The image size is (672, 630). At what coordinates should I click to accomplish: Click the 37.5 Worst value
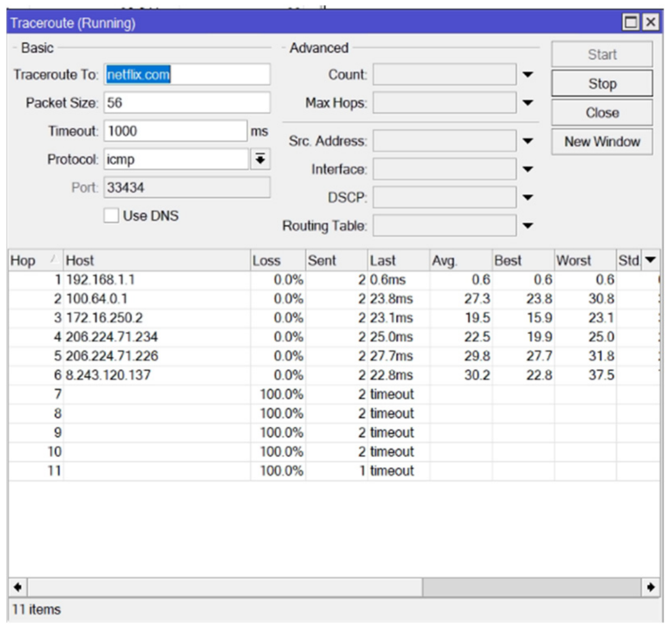pyautogui.click(x=601, y=375)
